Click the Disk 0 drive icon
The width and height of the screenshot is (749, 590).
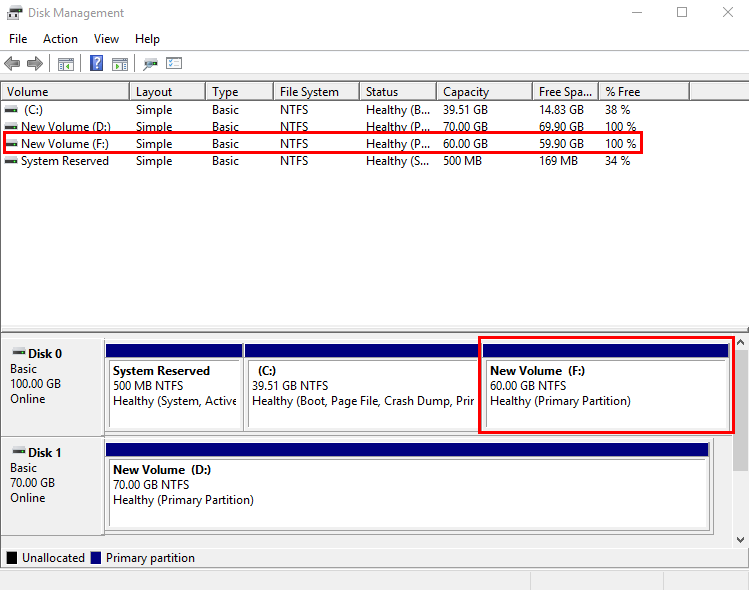click(19, 353)
